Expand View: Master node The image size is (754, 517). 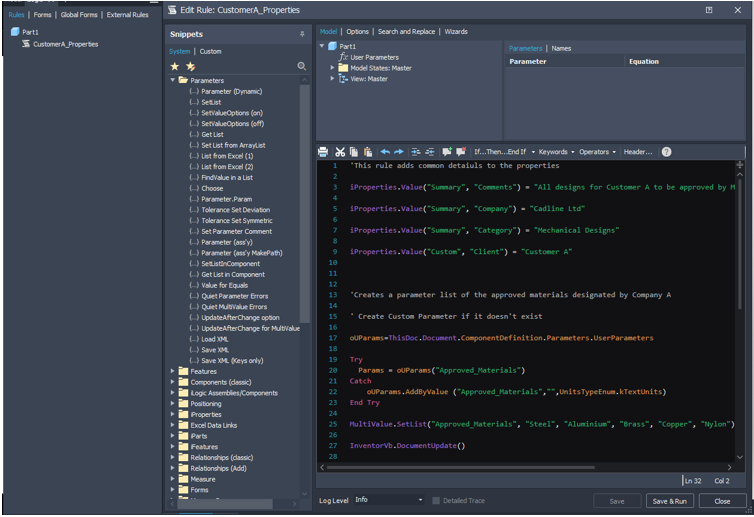point(332,78)
